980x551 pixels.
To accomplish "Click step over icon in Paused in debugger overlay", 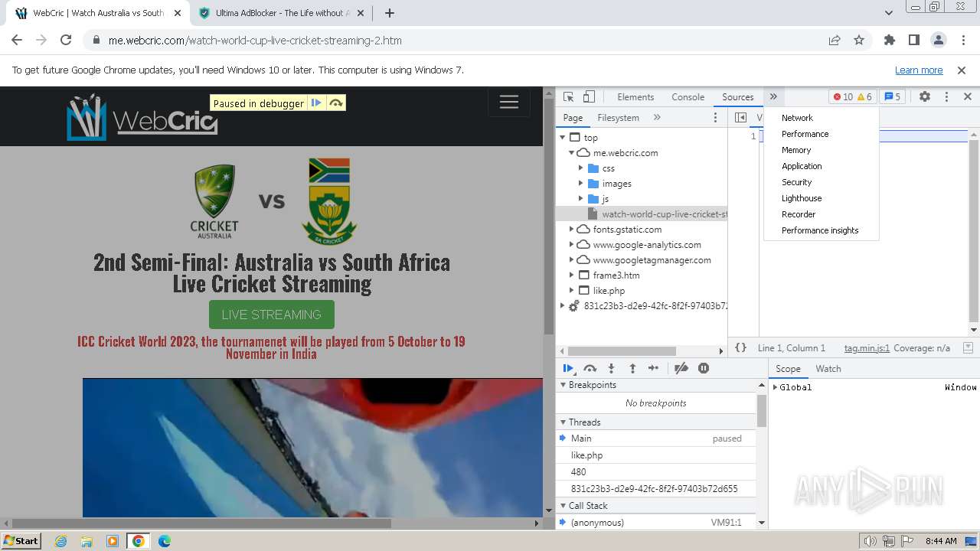I will [x=336, y=103].
